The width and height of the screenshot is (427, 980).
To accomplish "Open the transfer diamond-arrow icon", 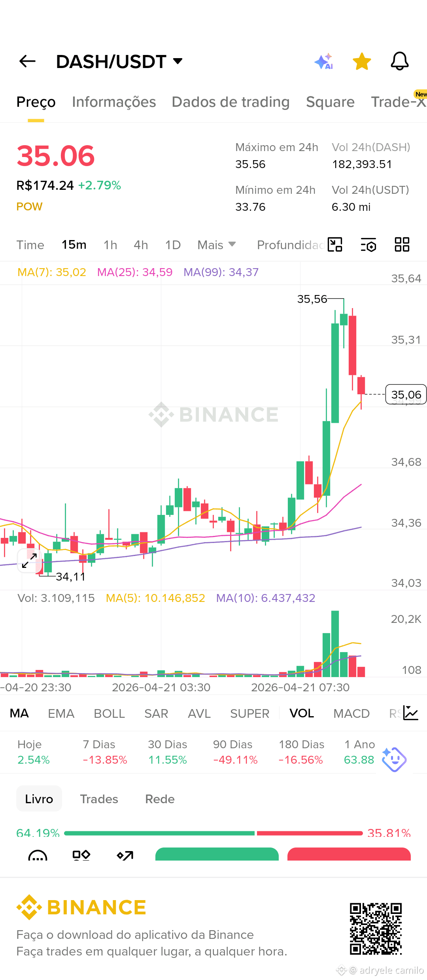I will coord(125,855).
